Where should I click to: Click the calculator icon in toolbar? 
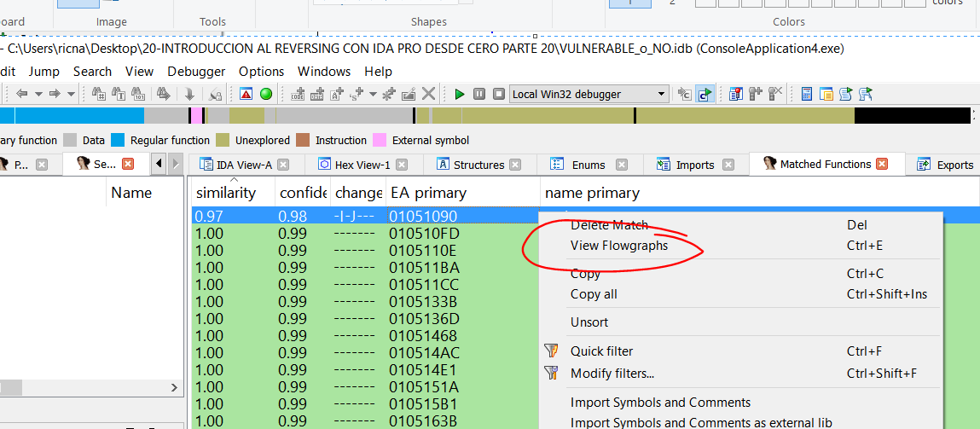pos(806,94)
